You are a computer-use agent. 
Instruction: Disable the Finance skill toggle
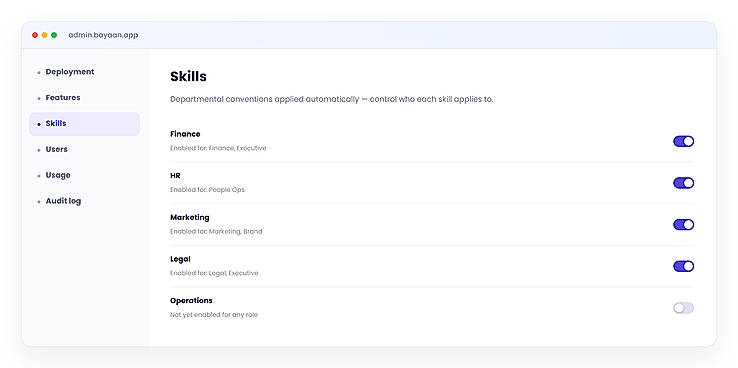click(x=683, y=142)
